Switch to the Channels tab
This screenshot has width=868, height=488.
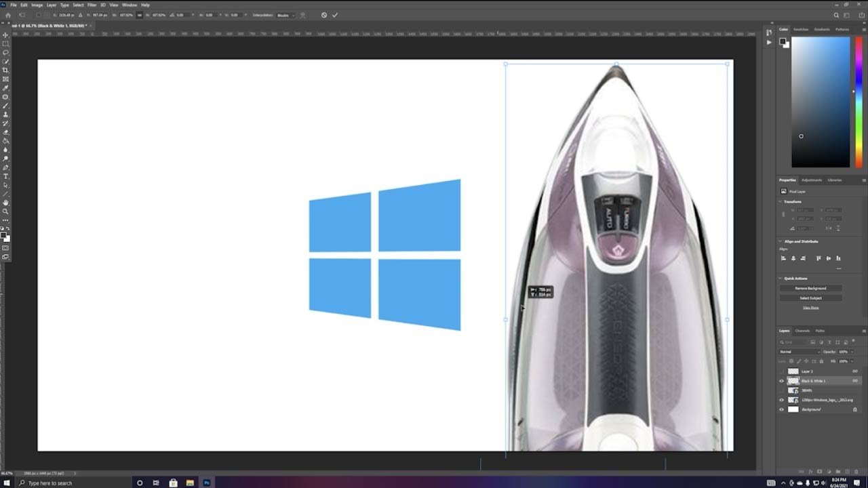click(x=803, y=331)
